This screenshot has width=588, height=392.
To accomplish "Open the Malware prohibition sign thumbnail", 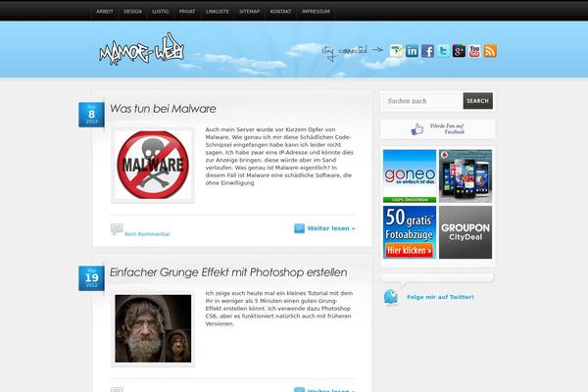I will pos(153,165).
